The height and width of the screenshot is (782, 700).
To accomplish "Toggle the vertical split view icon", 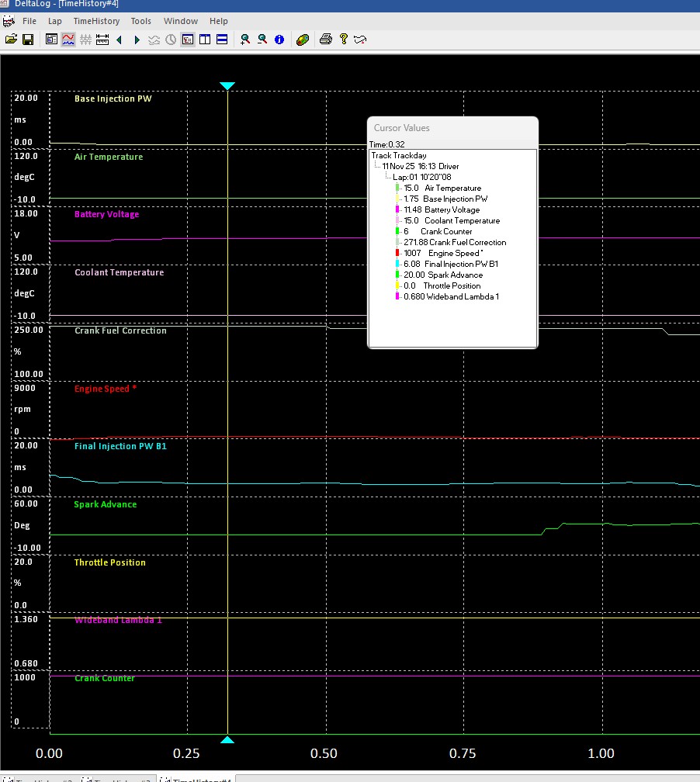I will pyautogui.click(x=205, y=39).
